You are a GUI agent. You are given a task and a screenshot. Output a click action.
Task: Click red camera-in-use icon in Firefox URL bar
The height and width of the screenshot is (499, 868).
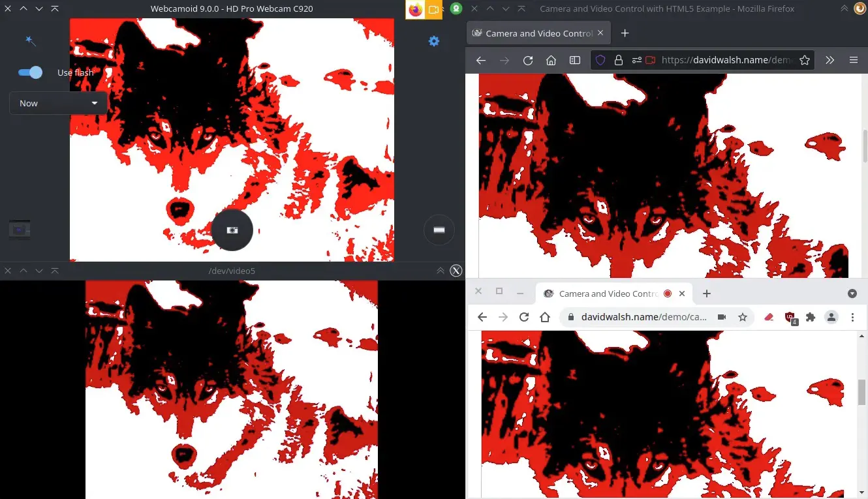(650, 60)
